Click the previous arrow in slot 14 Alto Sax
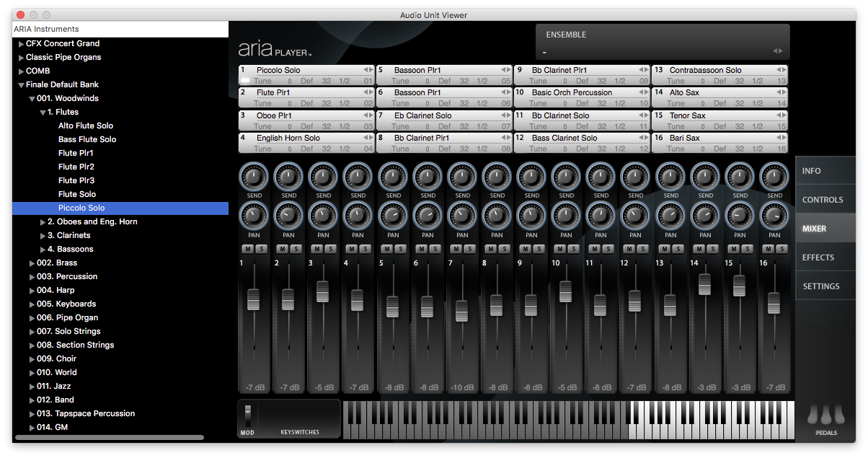The height and width of the screenshot is (458, 868). (778, 92)
